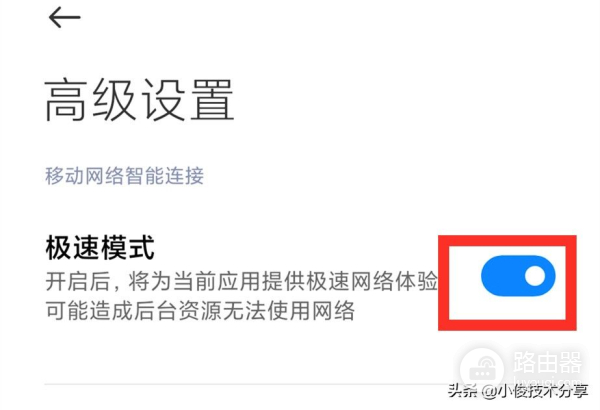The height and width of the screenshot is (410, 600).
Task: Click the red highlight box border
Action: 507,241
